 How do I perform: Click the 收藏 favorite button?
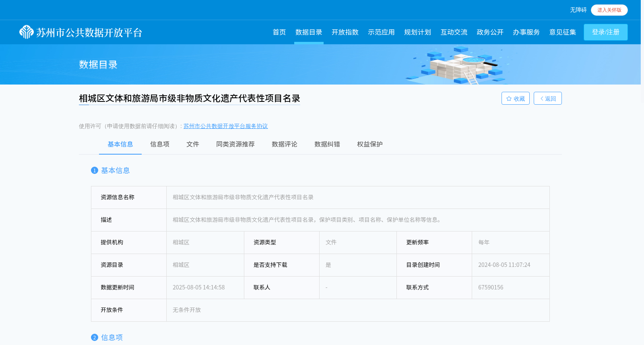pos(515,99)
